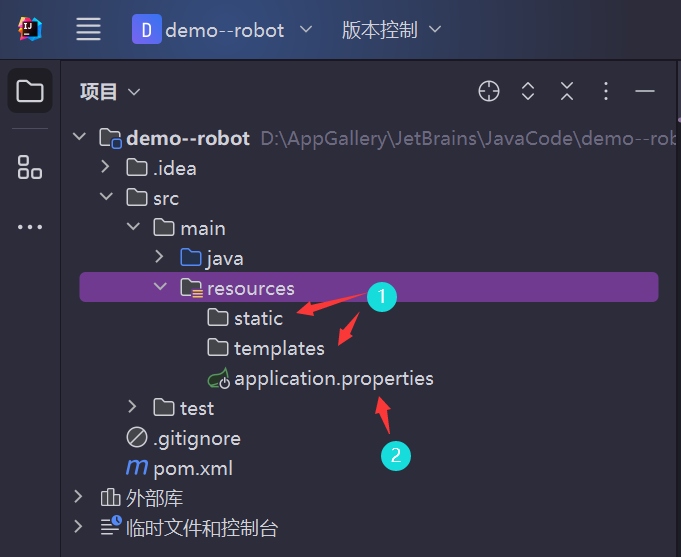Click the Collapse All icon
Screen dimensions: 681x557
pyautogui.click(x=567, y=92)
